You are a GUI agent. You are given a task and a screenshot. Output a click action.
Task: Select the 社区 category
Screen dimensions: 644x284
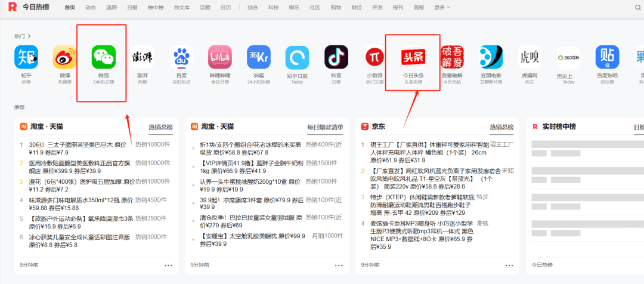(x=315, y=7)
